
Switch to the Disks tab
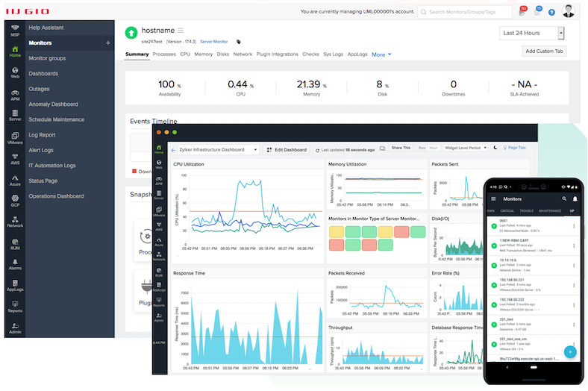223,54
